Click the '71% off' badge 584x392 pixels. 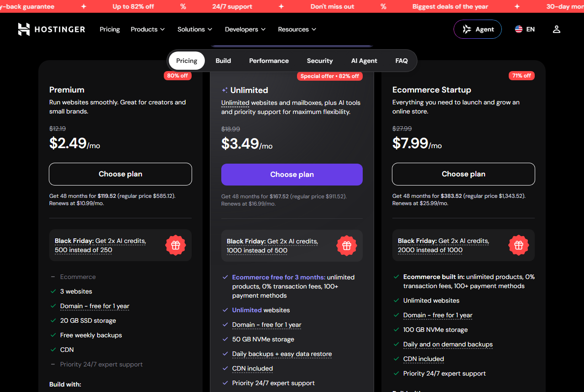click(x=521, y=76)
